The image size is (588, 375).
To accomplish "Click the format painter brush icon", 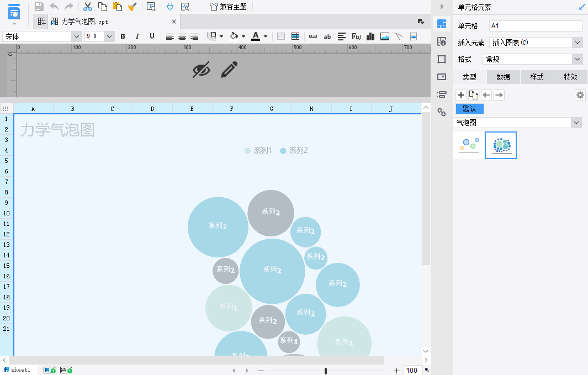I will 132,7.
